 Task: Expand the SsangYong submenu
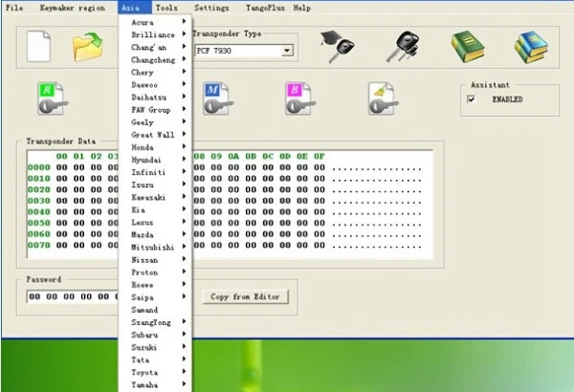click(155, 322)
